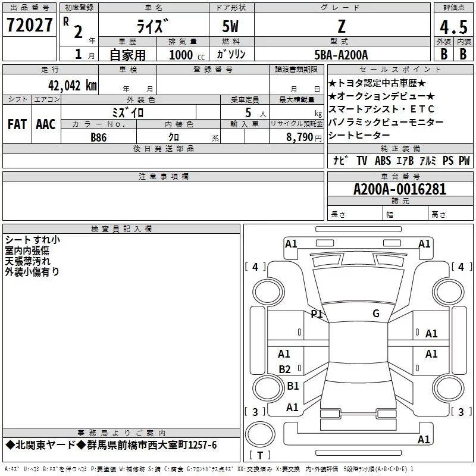This screenshot has height=476, width=476.
Task: Select the ナビ equipment entry
Action: pos(340,161)
